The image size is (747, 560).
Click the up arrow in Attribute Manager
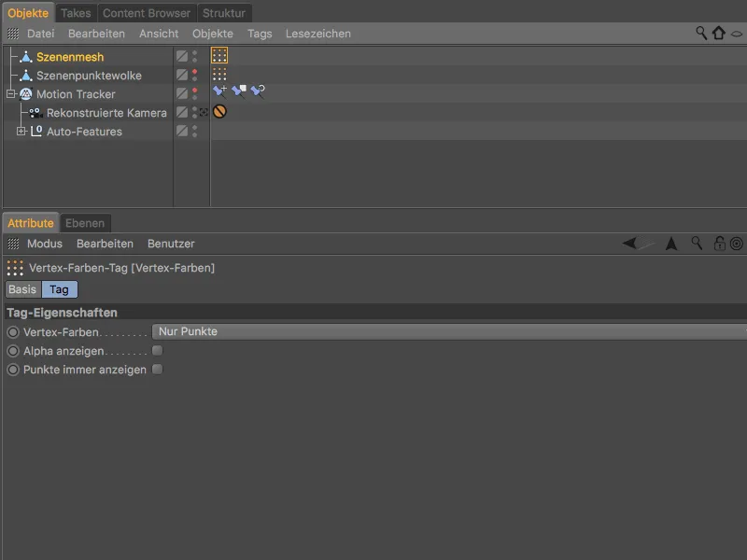click(671, 244)
